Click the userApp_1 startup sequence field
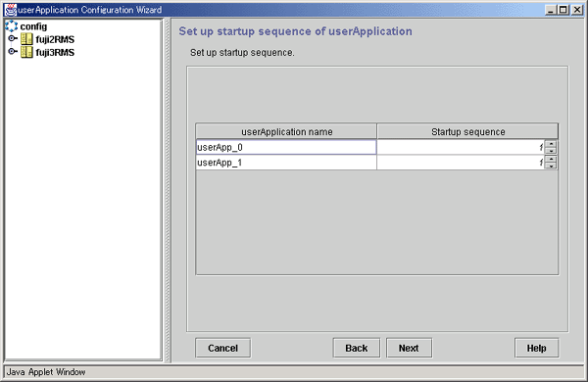The height and width of the screenshot is (382, 588). (x=461, y=163)
